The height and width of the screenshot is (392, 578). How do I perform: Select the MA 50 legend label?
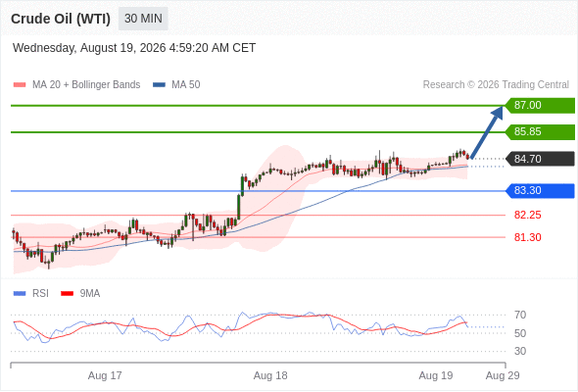pyautogui.click(x=186, y=85)
